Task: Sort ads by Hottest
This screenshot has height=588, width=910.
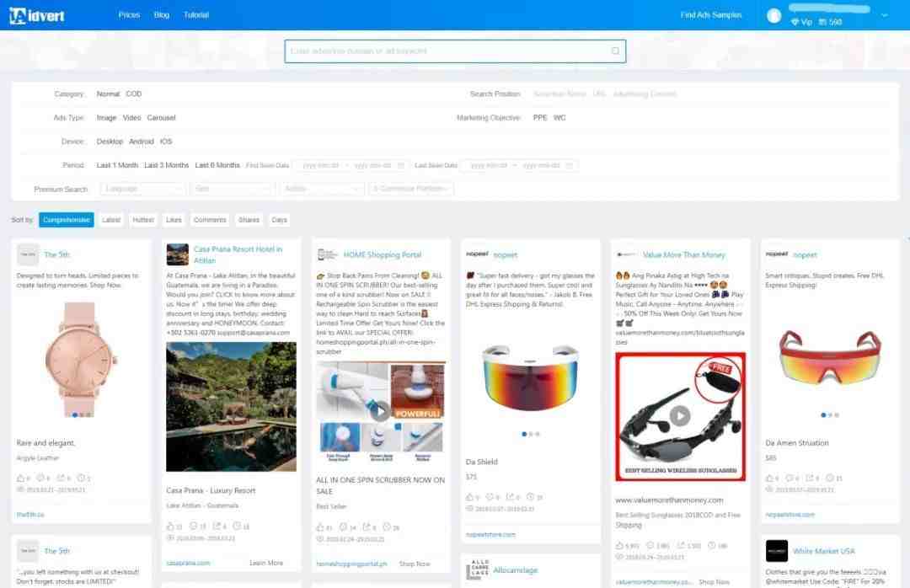Action: pos(142,220)
